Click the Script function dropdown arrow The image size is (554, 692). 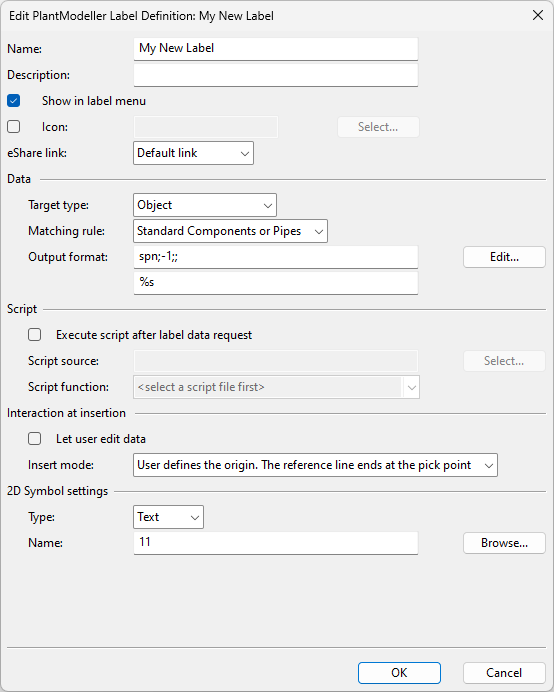pos(411,387)
